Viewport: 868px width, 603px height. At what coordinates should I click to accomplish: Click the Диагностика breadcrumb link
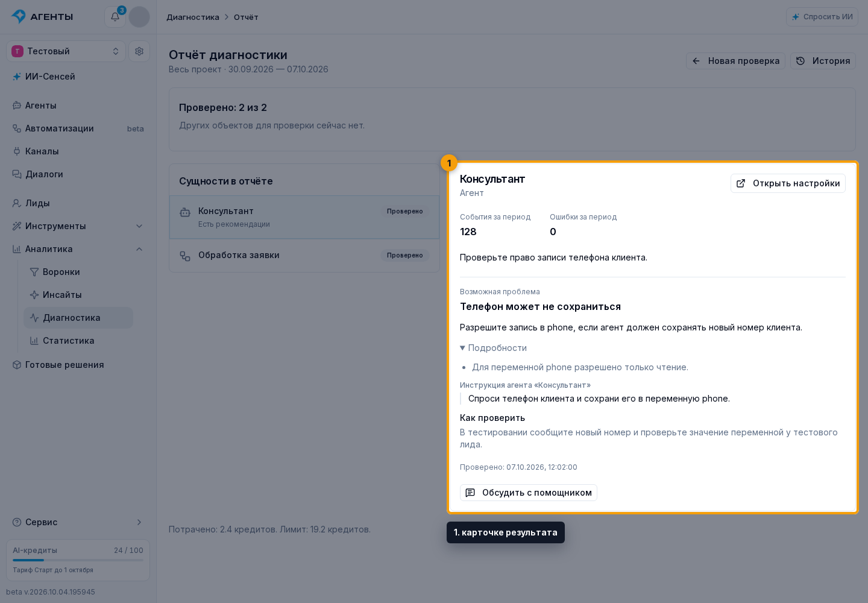(193, 17)
